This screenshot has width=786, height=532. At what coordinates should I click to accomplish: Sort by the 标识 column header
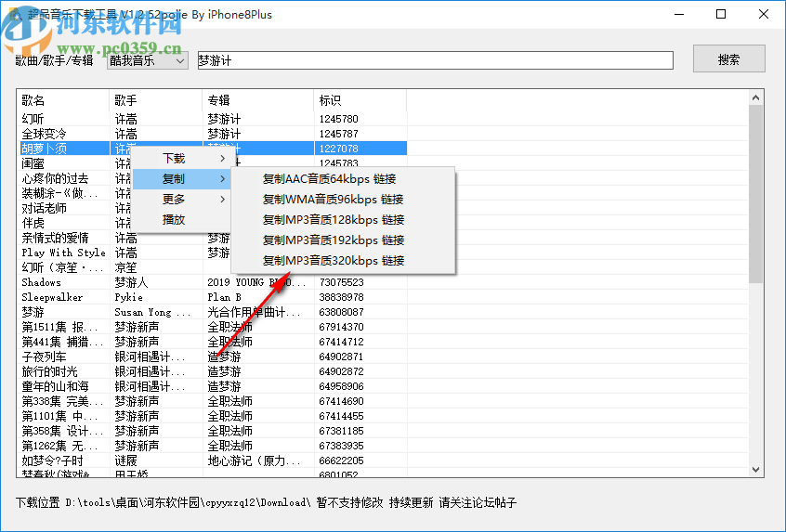[360, 100]
